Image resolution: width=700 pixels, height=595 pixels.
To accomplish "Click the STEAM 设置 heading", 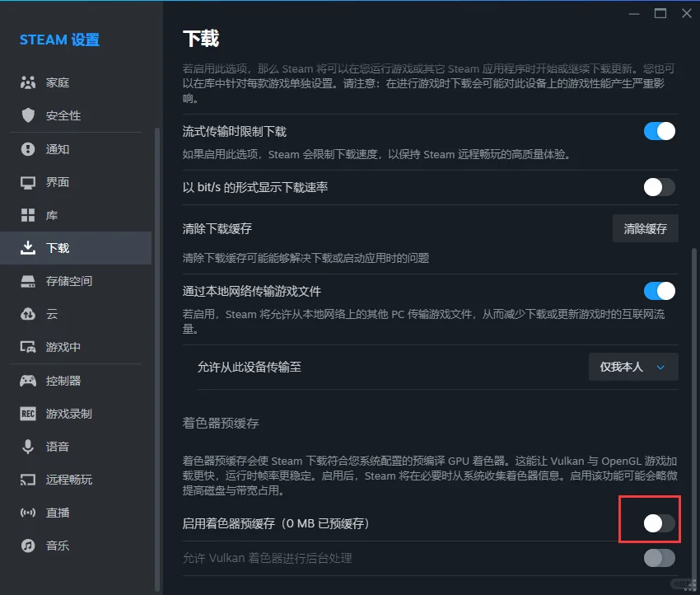I will (60, 40).
